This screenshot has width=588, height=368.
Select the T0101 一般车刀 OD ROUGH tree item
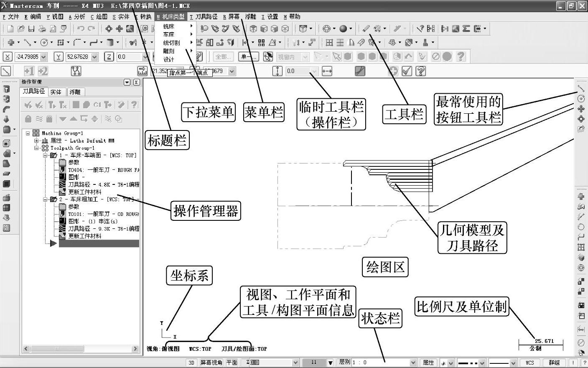click(104, 214)
